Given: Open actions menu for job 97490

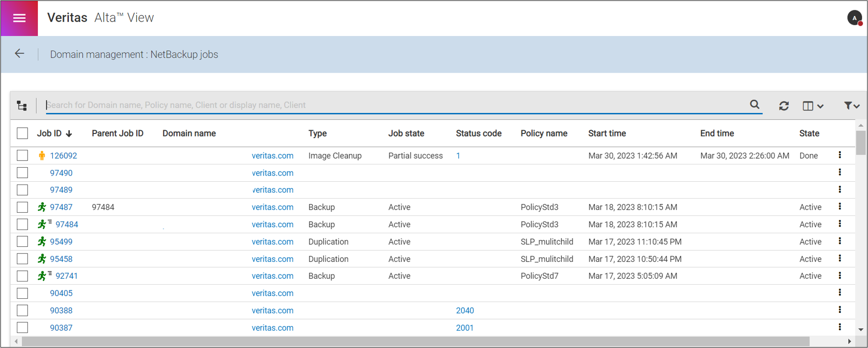Looking at the screenshot, I should pyautogui.click(x=840, y=172).
